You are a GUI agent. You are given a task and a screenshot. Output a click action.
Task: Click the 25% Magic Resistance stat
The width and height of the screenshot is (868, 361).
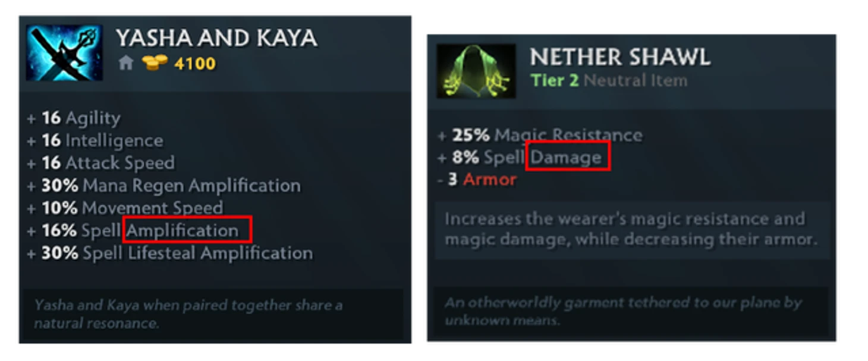[x=540, y=135]
